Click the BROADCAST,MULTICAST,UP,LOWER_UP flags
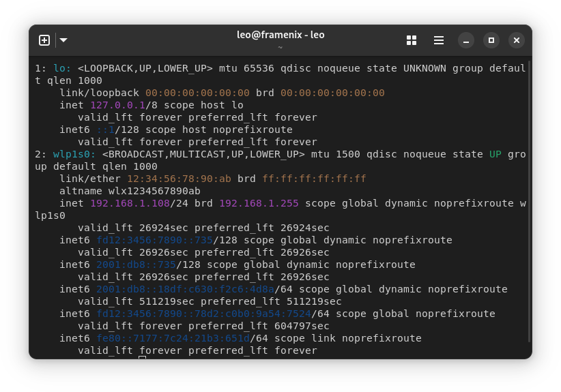 pyautogui.click(x=203, y=154)
